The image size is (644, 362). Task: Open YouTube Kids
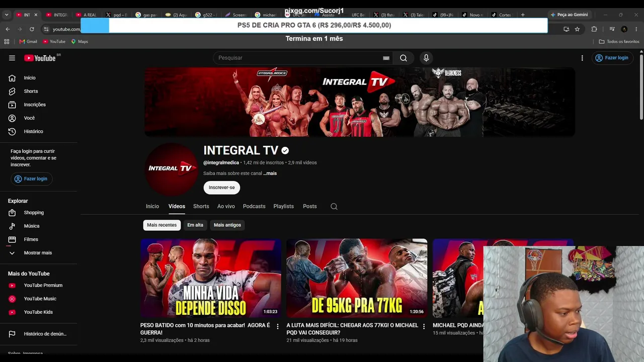[39, 312]
